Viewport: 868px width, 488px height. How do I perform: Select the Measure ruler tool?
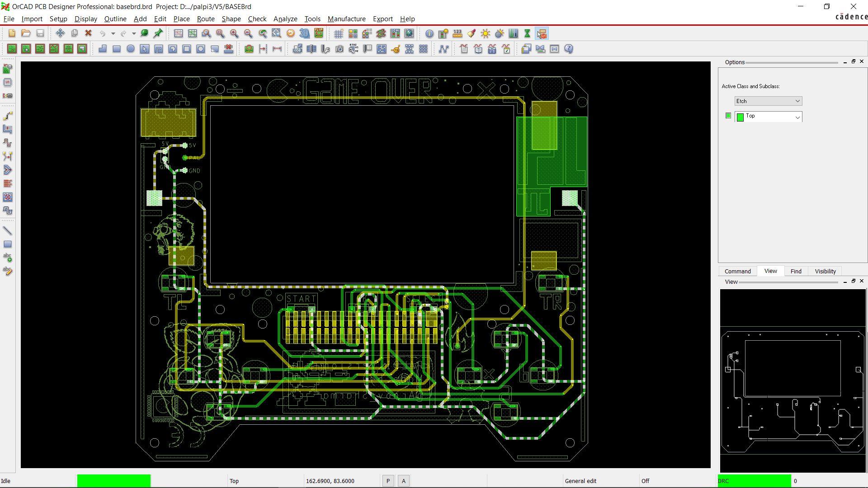pyautogui.click(x=458, y=33)
